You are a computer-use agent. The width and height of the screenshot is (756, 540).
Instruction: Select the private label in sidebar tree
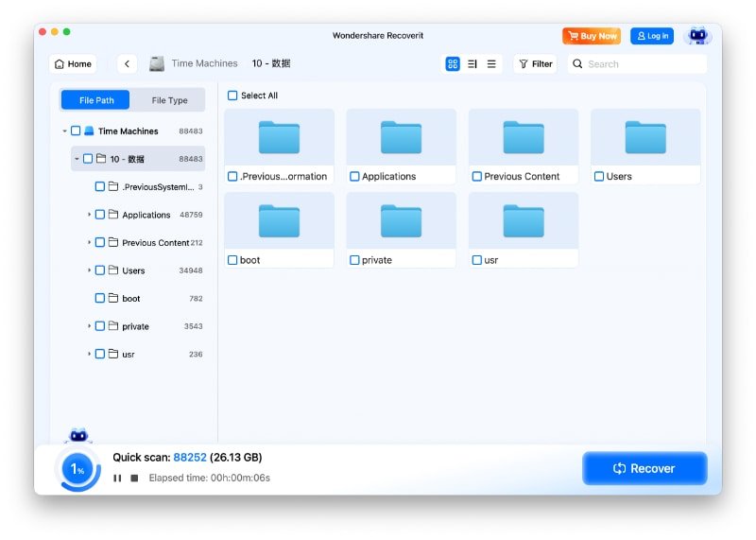pyautogui.click(x=135, y=326)
